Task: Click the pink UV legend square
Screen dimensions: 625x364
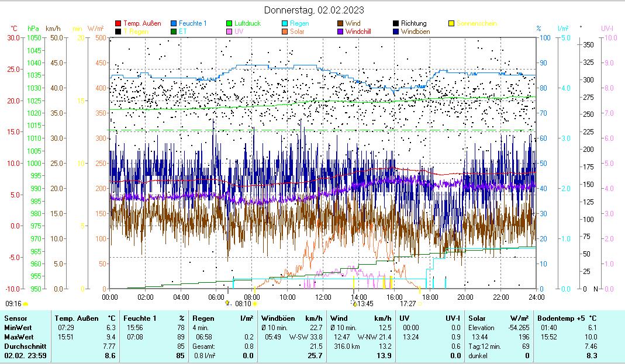Action: 230,32
